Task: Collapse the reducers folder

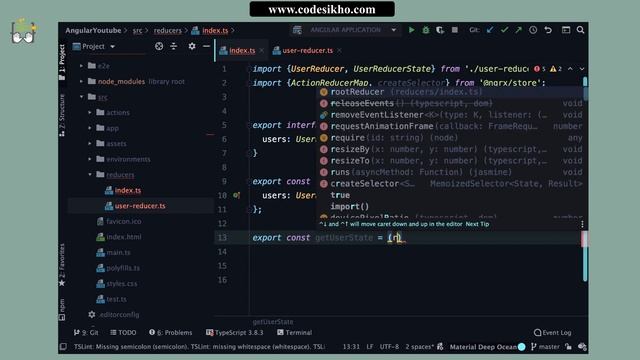Action: [90, 174]
